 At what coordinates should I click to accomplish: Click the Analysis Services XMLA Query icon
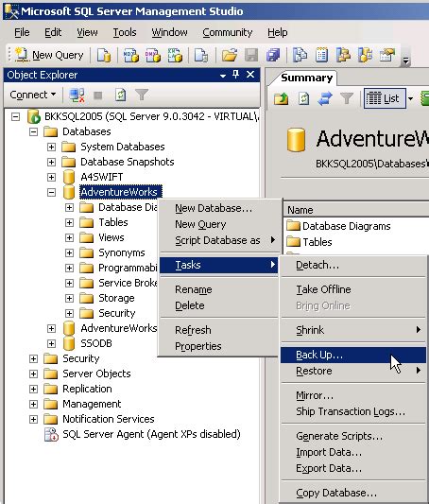[175, 55]
